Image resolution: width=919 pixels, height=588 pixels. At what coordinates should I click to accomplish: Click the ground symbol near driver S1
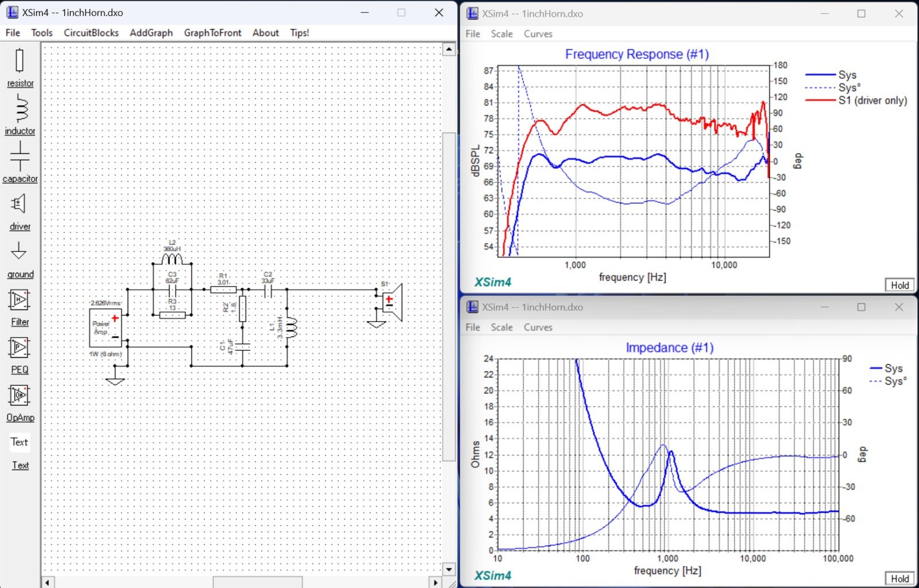(x=377, y=324)
